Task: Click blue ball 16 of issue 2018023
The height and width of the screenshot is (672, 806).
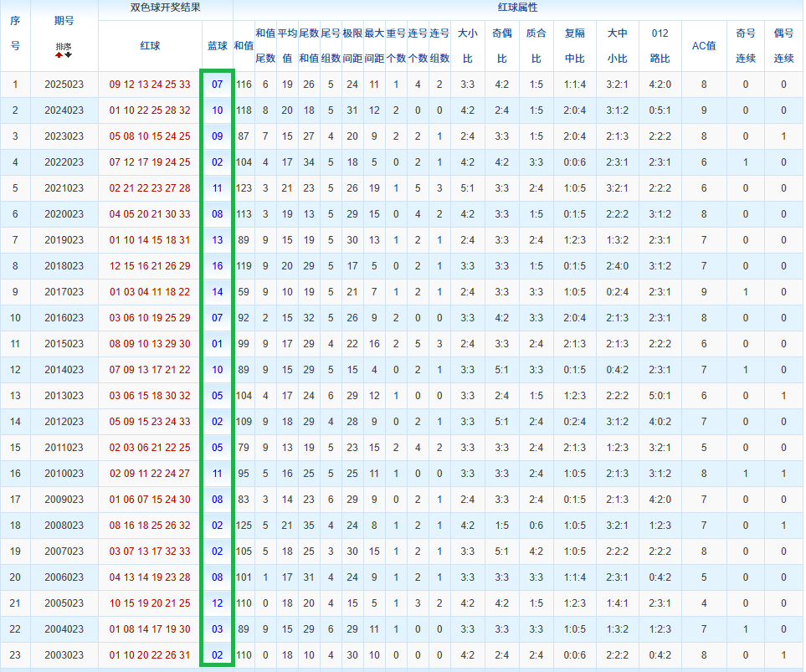Action: 217,266
